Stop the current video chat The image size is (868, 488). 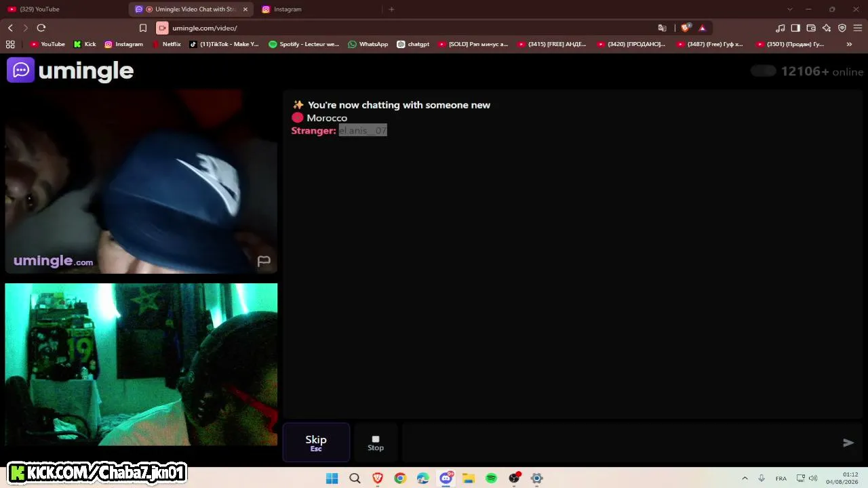tap(376, 443)
